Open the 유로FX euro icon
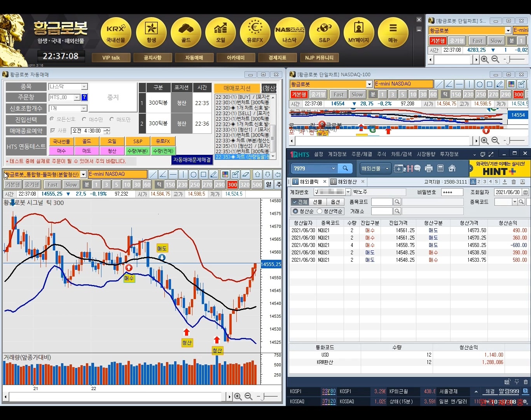 [x=255, y=33]
